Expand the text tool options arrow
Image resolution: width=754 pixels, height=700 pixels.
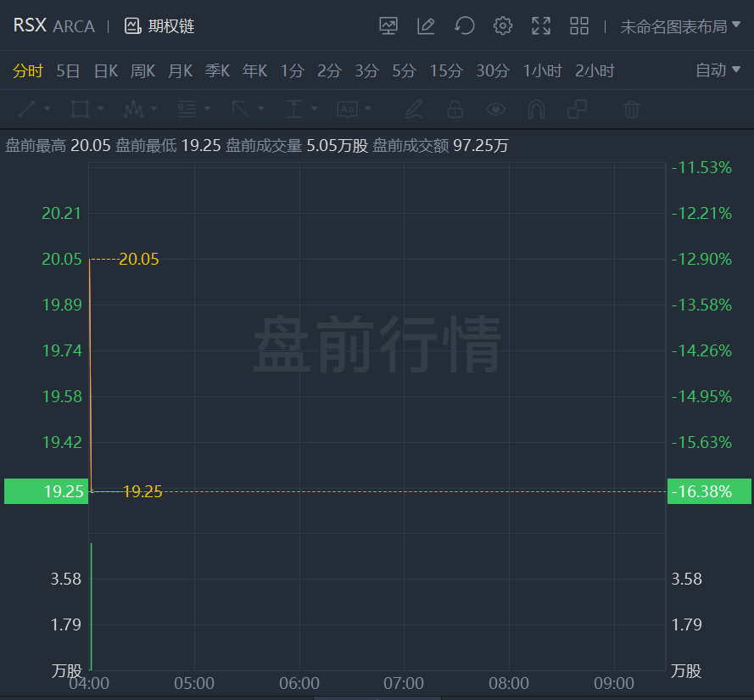[368, 109]
